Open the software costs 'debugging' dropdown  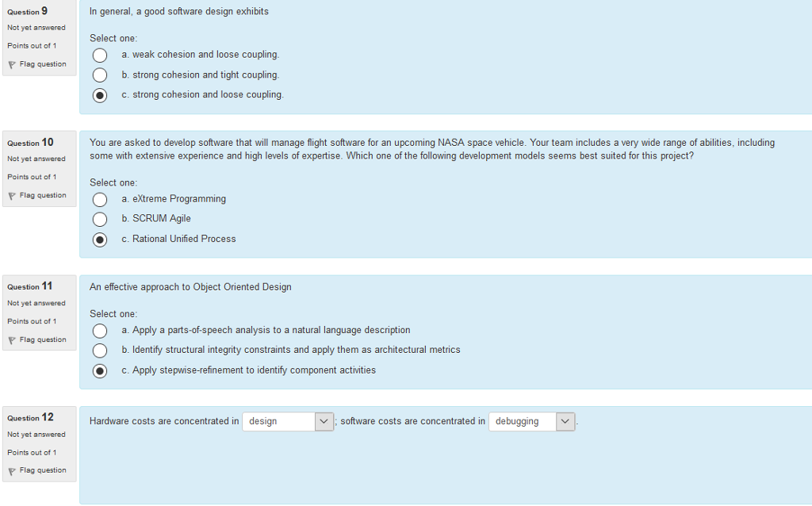click(531, 422)
